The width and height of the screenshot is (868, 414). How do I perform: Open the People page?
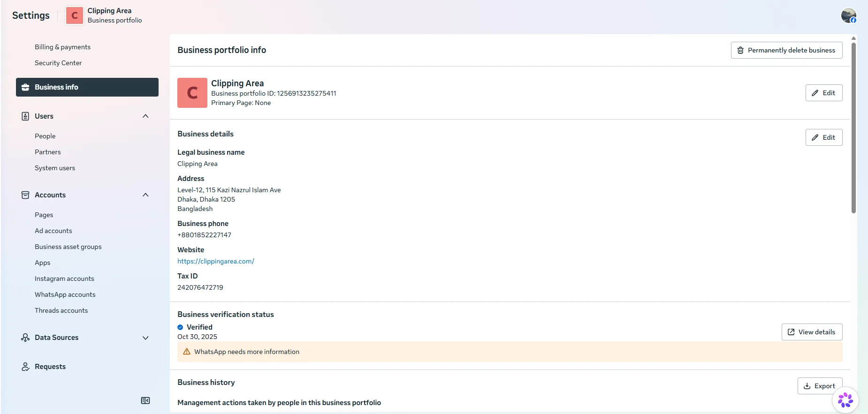pyautogui.click(x=45, y=136)
